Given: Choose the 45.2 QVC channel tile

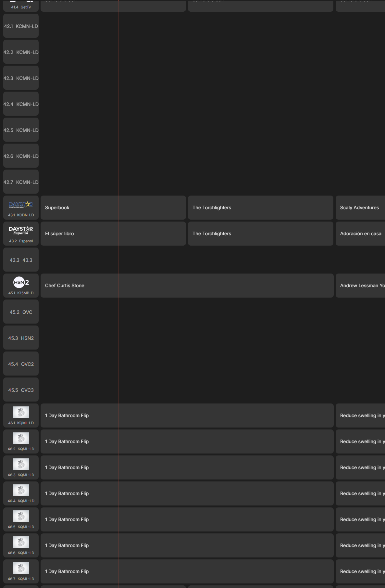Looking at the screenshot, I should coord(21,312).
